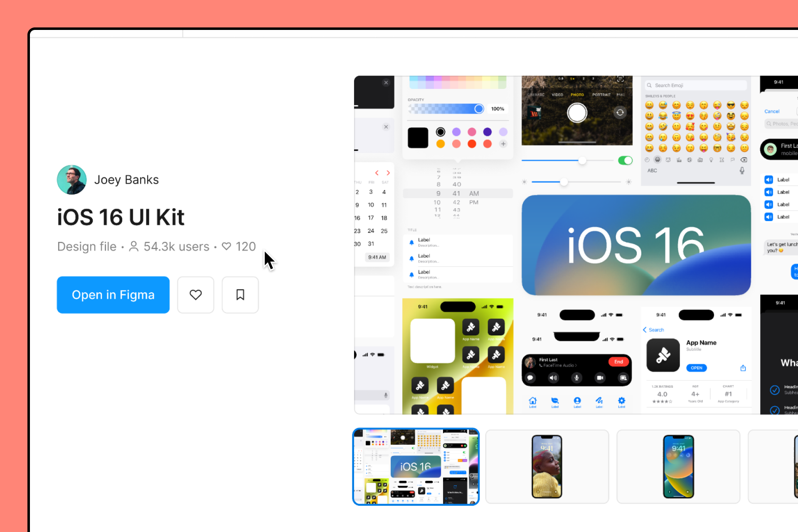Select day 17 in the calendar
This screenshot has height=532, width=798.
(x=371, y=218)
